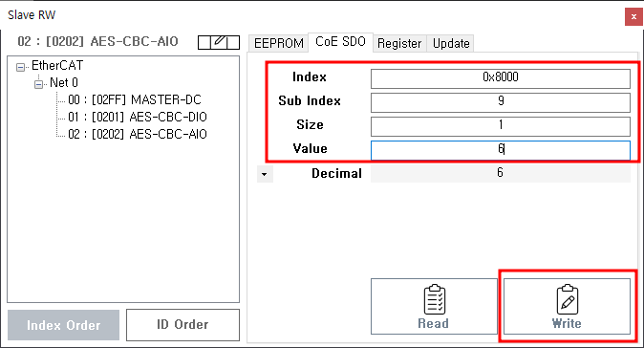
Task: Select 00 : [02FF] MASTER-DC in tree
Action: 135,99
